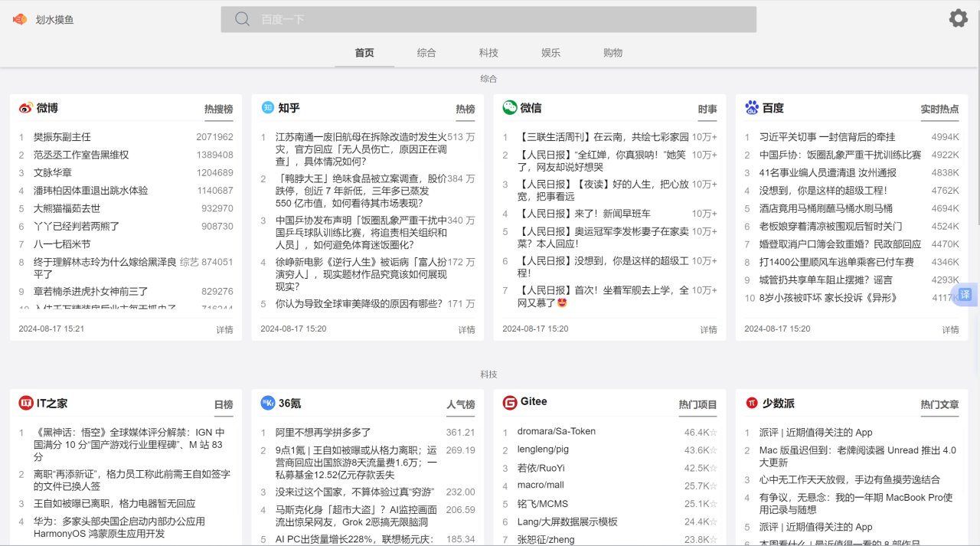Switch to the 综合 tab

(426, 53)
